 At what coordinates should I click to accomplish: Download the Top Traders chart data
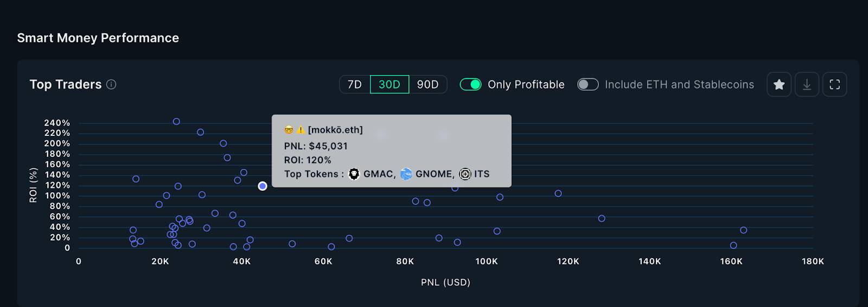click(x=807, y=85)
